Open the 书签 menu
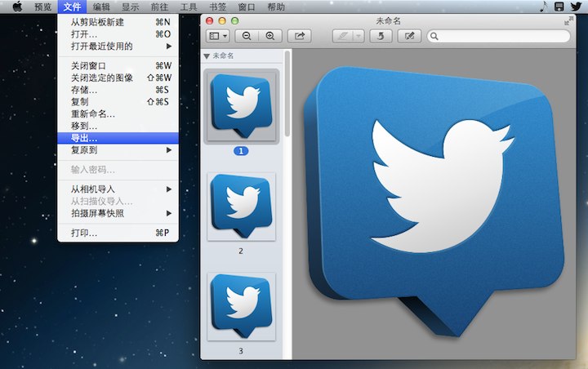The width and height of the screenshot is (588, 369). click(217, 7)
